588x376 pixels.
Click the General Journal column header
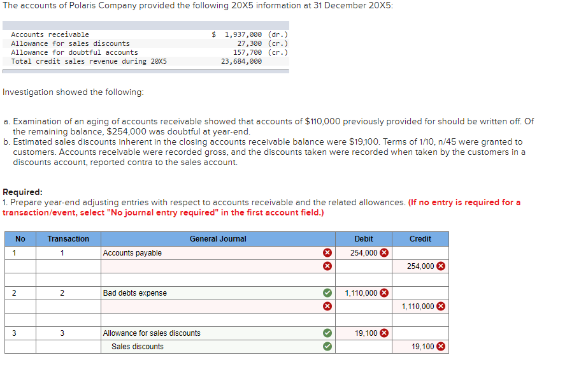(217, 238)
